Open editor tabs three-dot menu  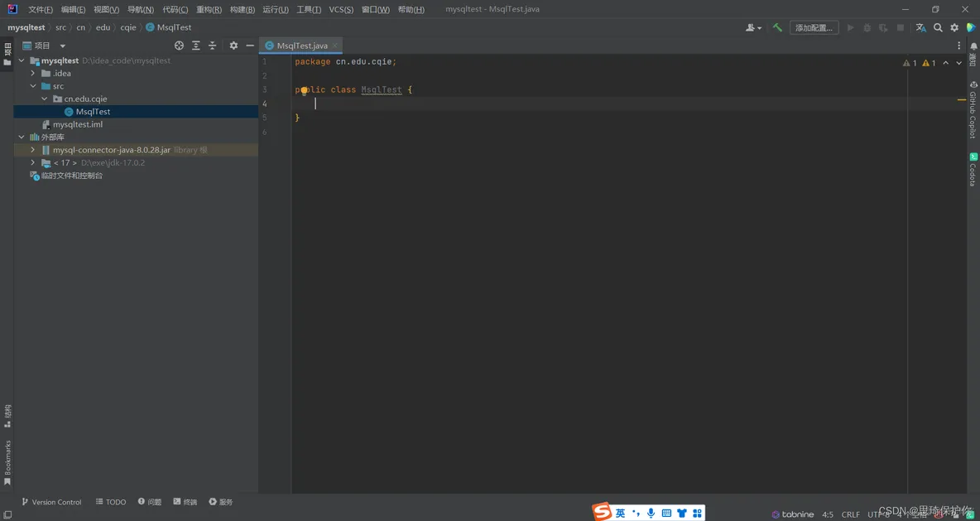(958, 46)
